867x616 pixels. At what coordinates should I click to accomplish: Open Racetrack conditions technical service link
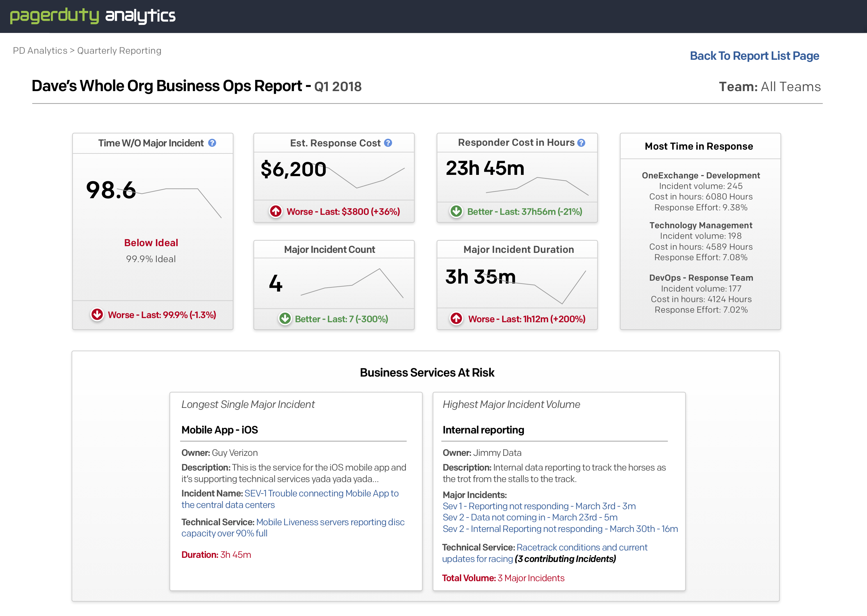click(582, 547)
